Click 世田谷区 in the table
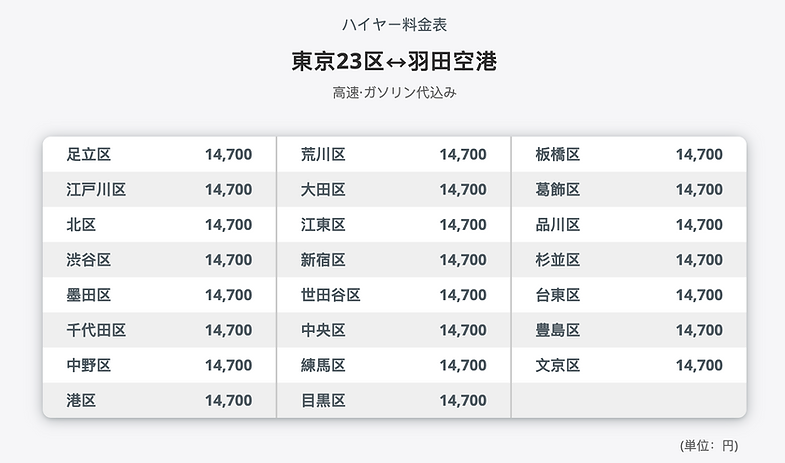 (x=331, y=295)
